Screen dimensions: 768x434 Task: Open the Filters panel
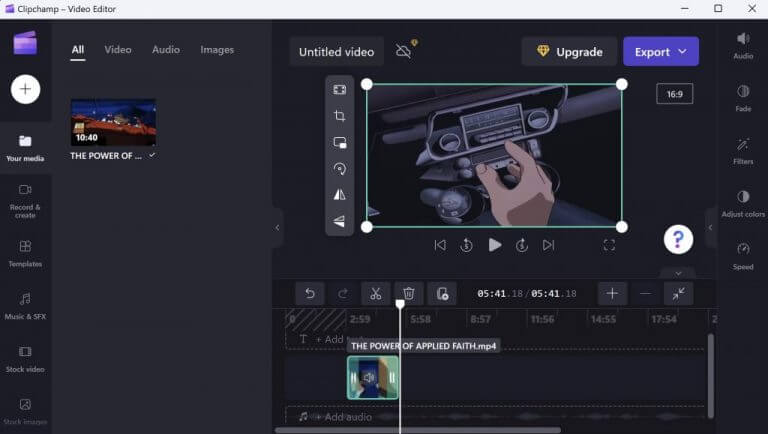(x=743, y=150)
